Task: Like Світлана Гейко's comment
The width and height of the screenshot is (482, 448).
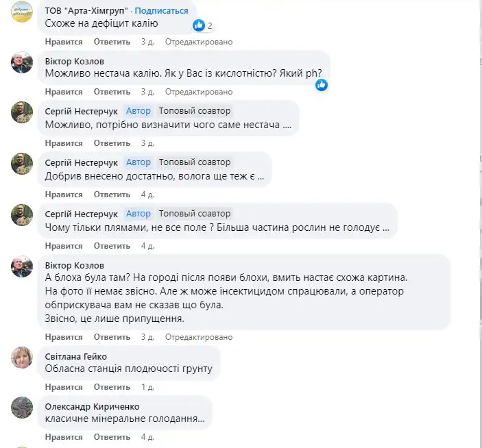Action: coord(64,386)
